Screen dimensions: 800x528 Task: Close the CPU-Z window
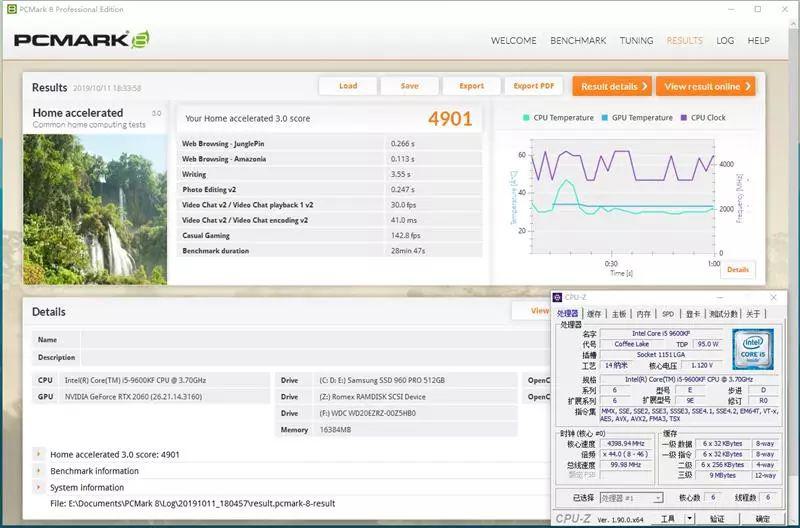tap(773, 297)
